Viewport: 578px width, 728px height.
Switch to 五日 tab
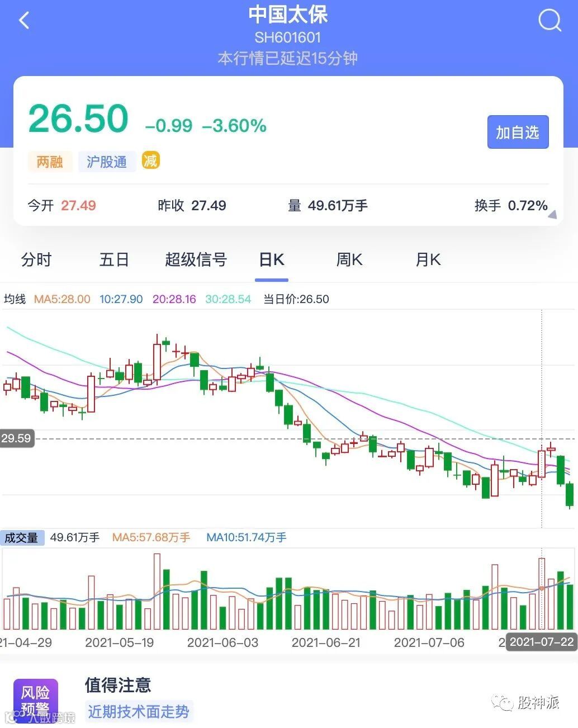click(x=114, y=259)
